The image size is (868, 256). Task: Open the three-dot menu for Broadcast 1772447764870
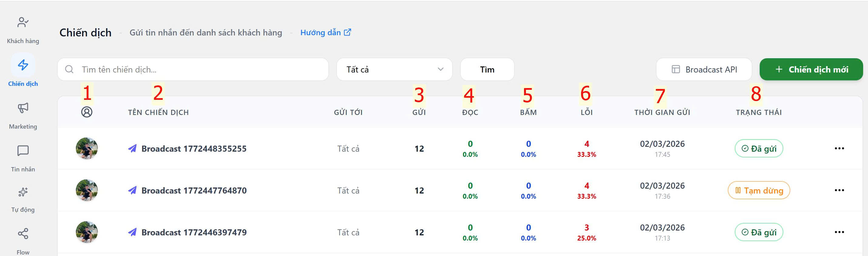(839, 190)
